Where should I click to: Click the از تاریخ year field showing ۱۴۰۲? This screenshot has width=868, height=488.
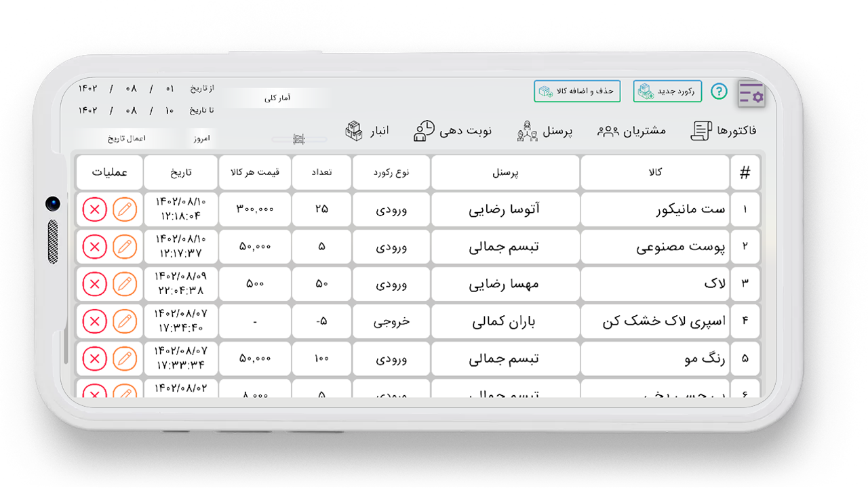point(89,88)
